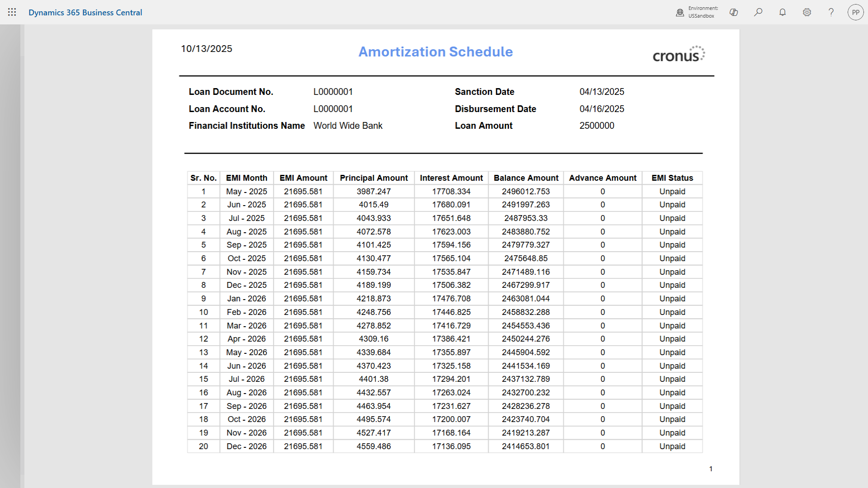Click the USSandbox environment label

(701, 16)
